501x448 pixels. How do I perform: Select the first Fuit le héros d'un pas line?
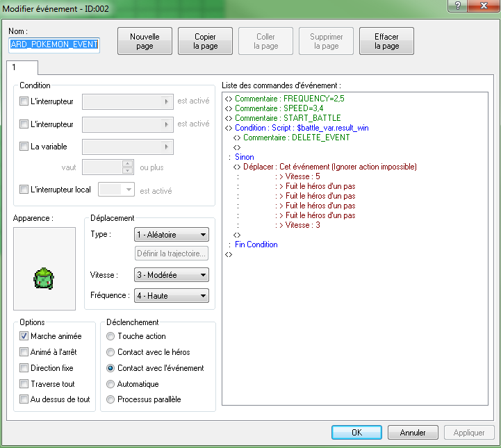tap(315, 186)
